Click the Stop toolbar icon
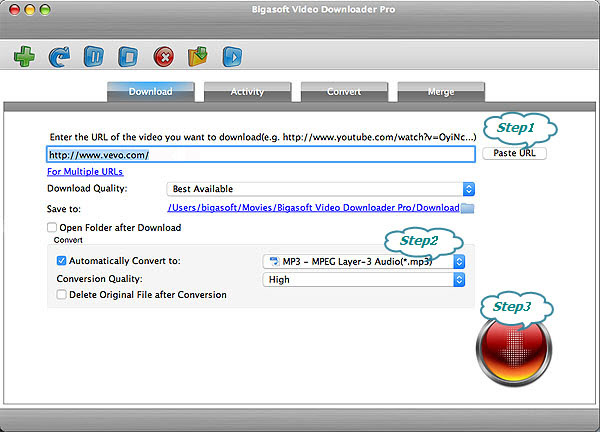600x432 pixels. tap(128, 57)
